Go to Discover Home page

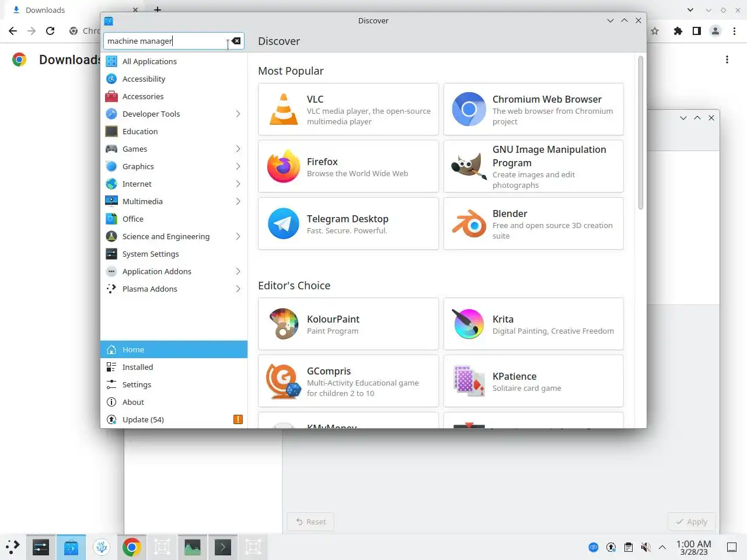click(174, 349)
